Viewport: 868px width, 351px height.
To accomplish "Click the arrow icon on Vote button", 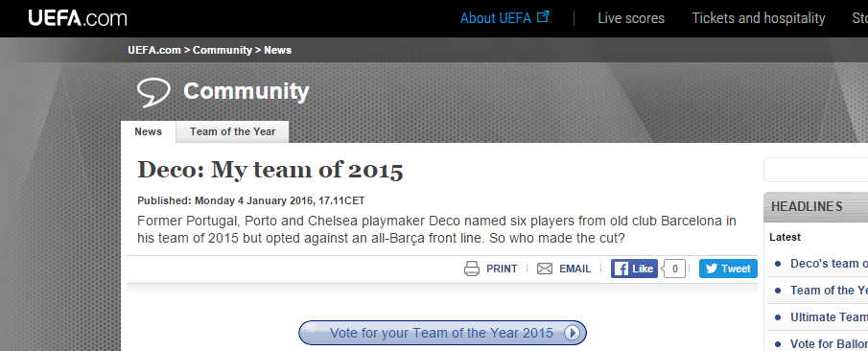I will tap(573, 333).
